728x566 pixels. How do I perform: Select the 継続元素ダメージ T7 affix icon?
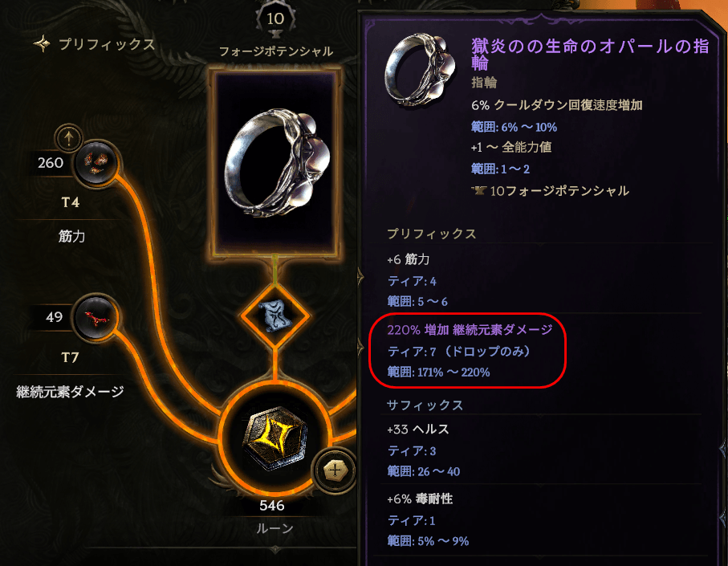click(96, 318)
